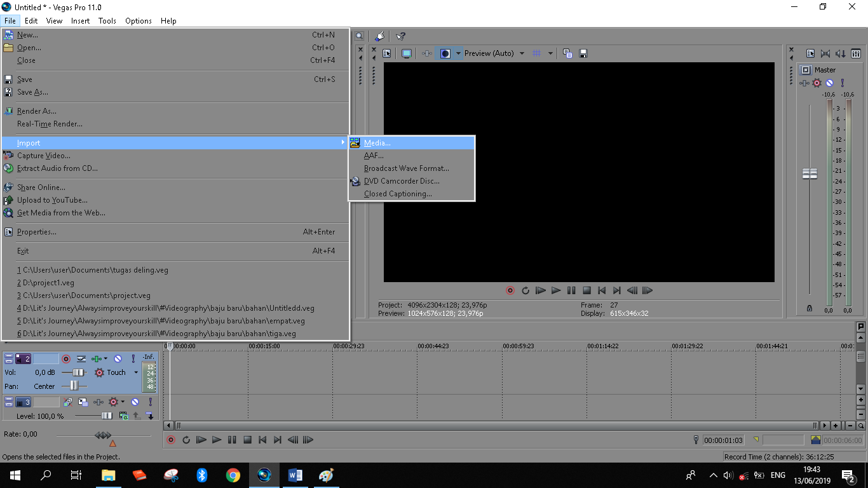Open Touch automation mode dropdown on track 2

click(136, 373)
